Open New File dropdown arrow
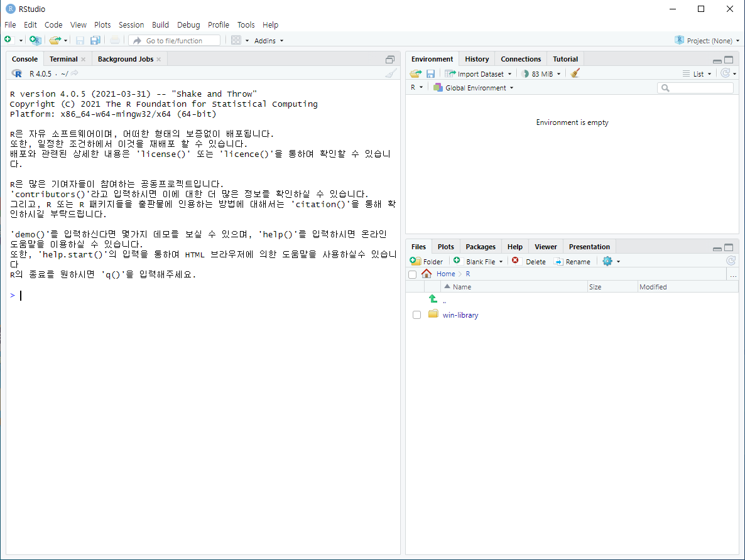 [x=21, y=41]
